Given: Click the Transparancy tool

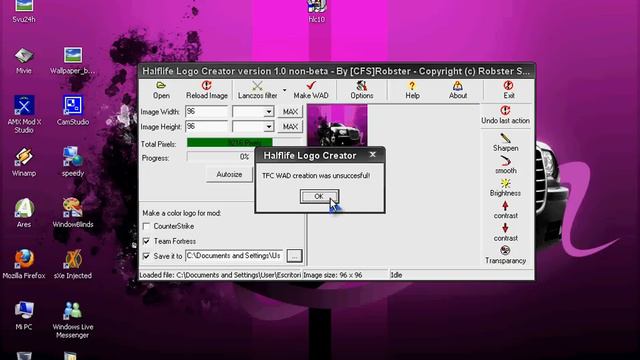Looking at the screenshot, I should [x=505, y=255].
